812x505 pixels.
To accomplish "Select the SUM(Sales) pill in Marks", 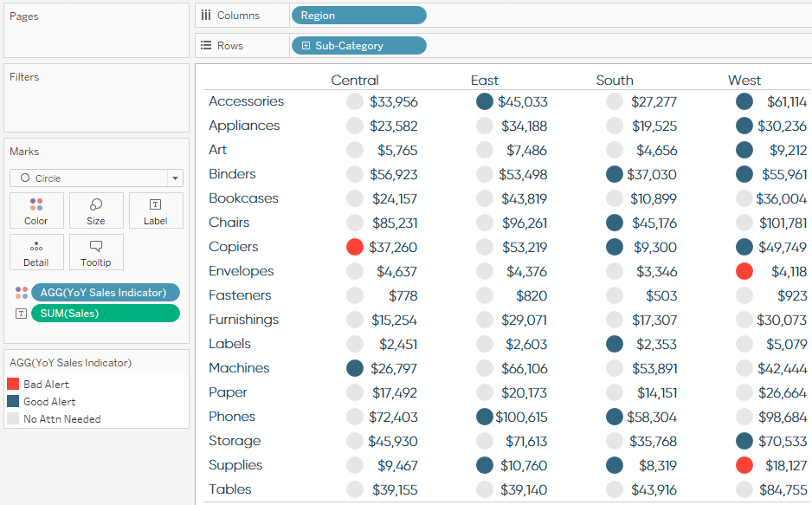I will 105,314.
